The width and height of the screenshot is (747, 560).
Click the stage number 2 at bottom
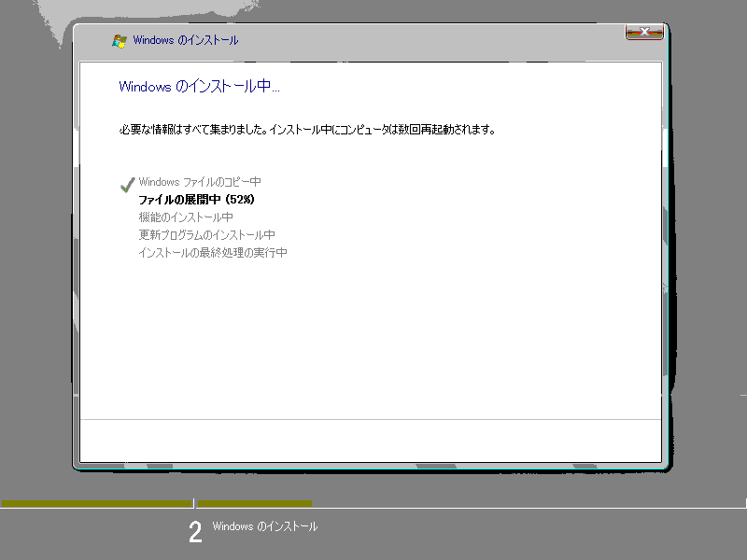pyautogui.click(x=195, y=532)
